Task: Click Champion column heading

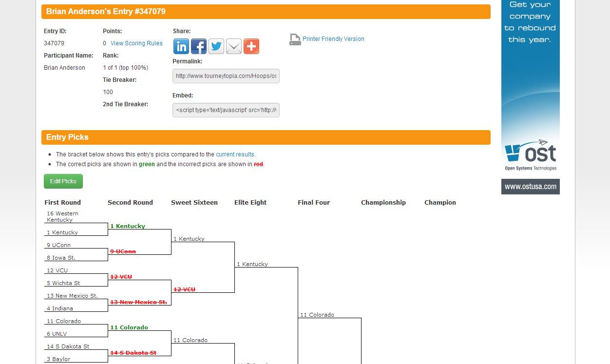Action: click(440, 203)
